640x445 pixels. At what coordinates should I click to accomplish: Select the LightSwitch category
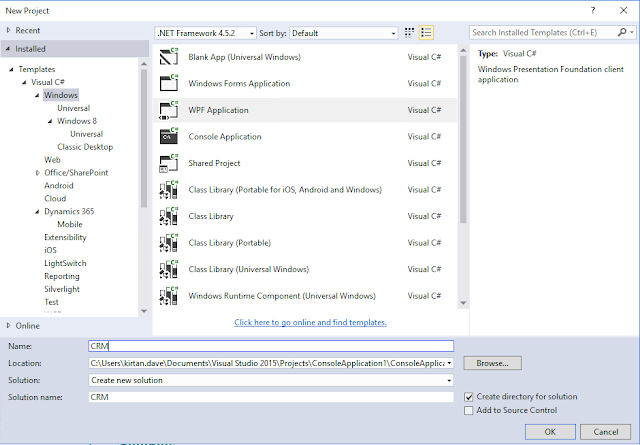(65, 263)
